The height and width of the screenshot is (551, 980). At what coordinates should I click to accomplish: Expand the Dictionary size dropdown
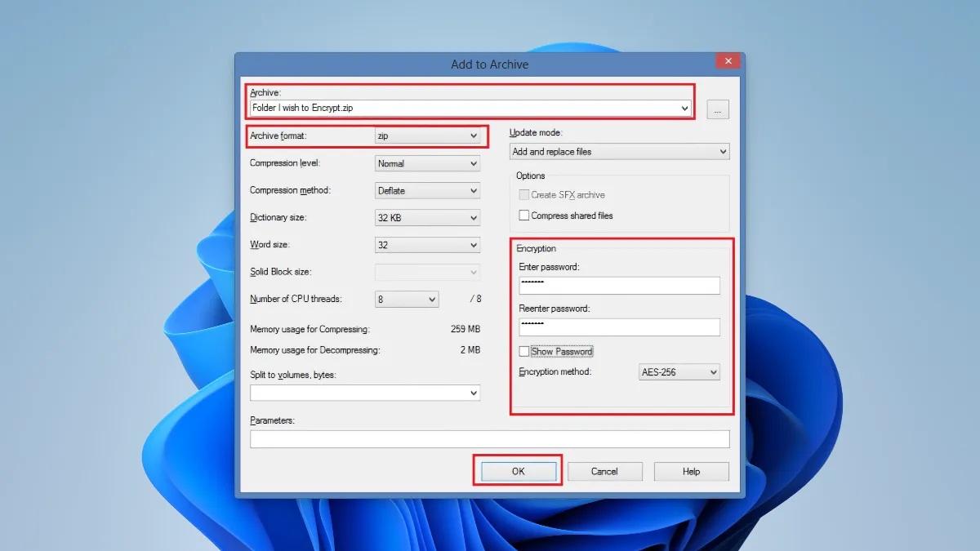pyautogui.click(x=427, y=218)
